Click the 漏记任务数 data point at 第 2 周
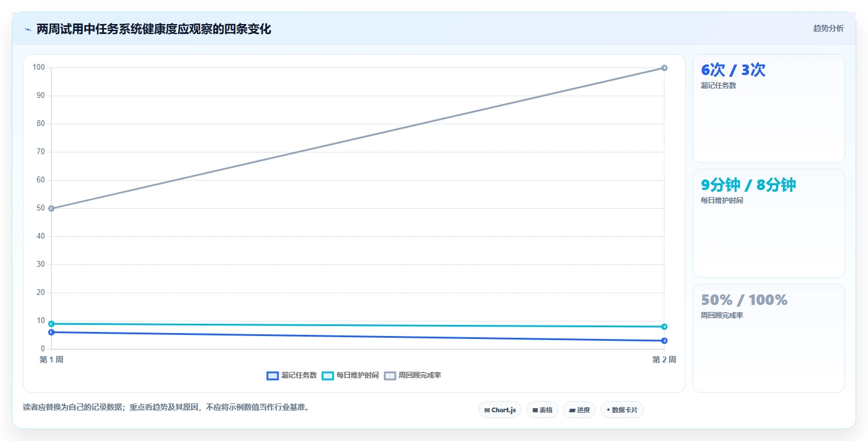This screenshot has height=441, width=868. tap(664, 341)
